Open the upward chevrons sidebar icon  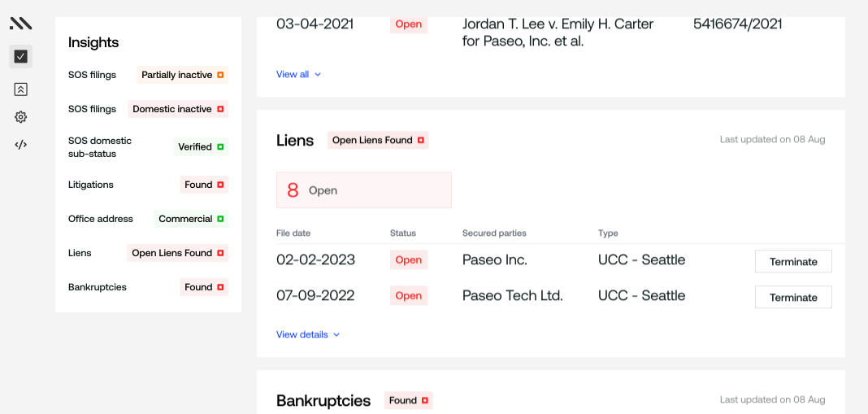pos(21,89)
